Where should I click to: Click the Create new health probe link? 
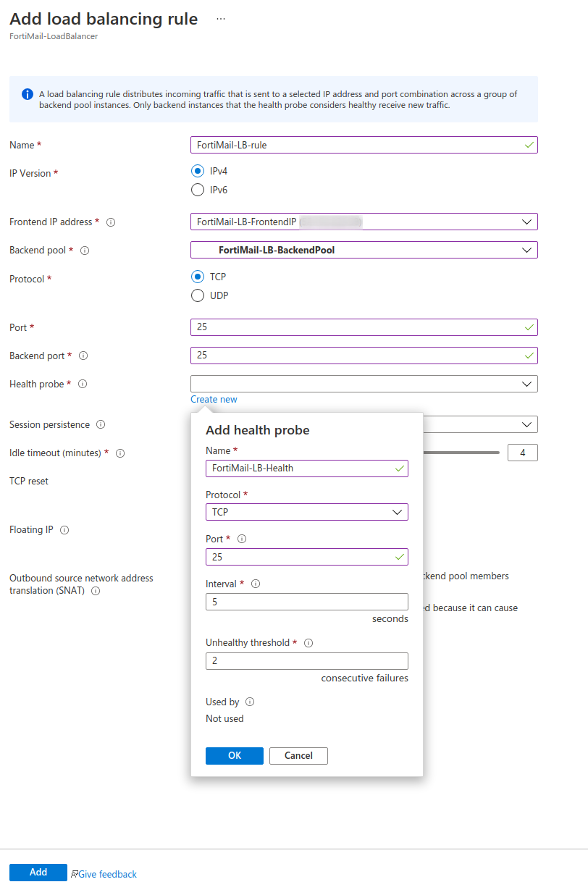click(213, 399)
